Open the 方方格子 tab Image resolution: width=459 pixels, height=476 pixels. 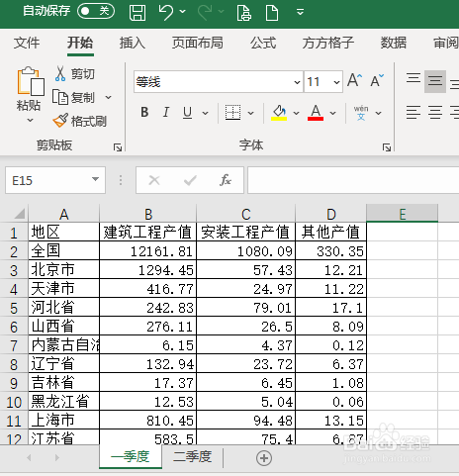click(x=328, y=44)
